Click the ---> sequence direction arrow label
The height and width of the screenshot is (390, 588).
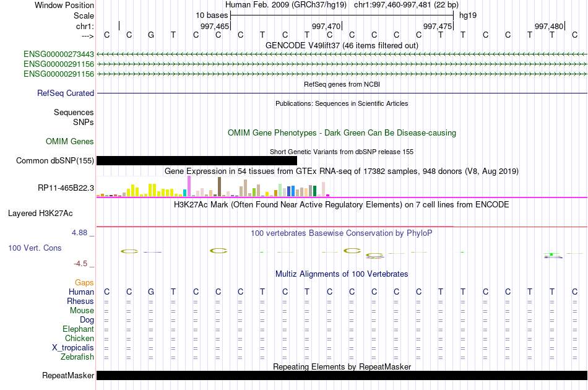click(x=87, y=36)
